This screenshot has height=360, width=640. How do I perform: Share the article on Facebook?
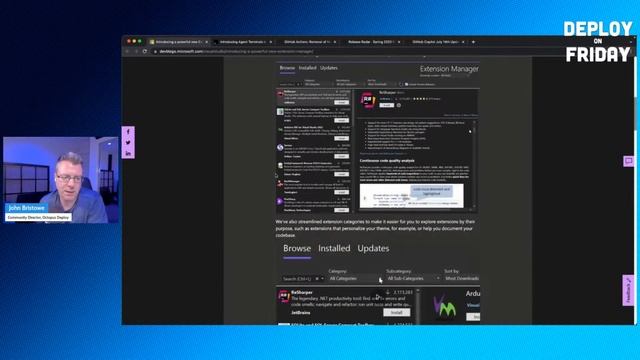pyautogui.click(x=128, y=132)
